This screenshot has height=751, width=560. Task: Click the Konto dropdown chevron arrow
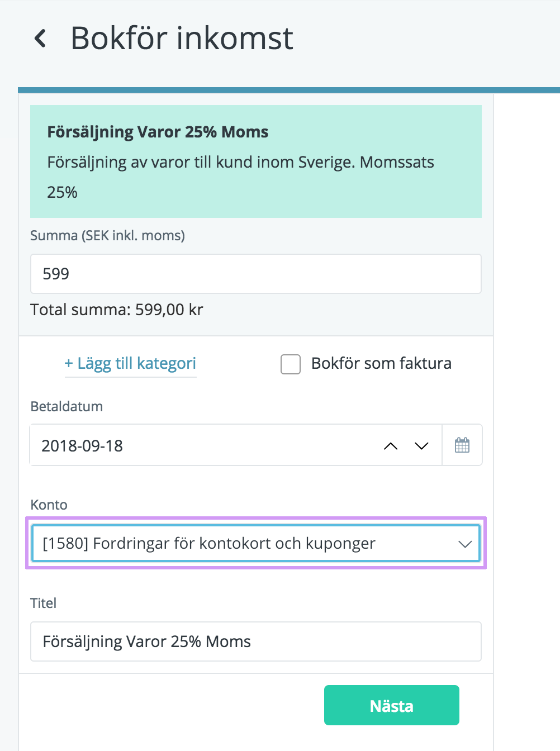click(465, 544)
